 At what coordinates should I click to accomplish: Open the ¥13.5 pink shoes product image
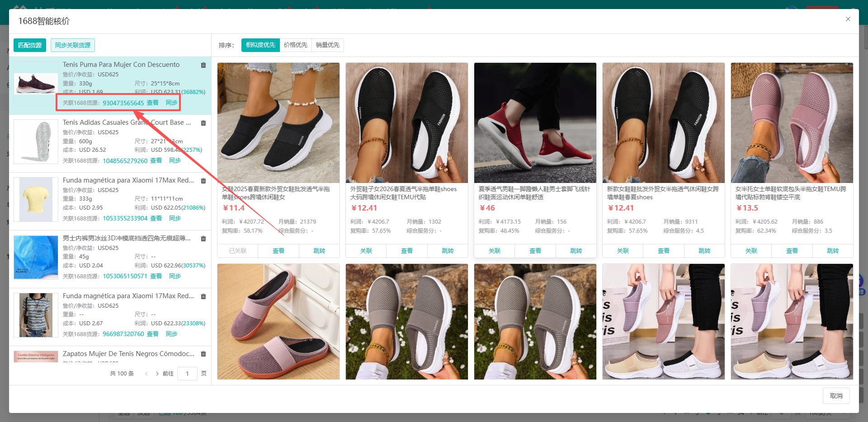click(x=792, y=123)
